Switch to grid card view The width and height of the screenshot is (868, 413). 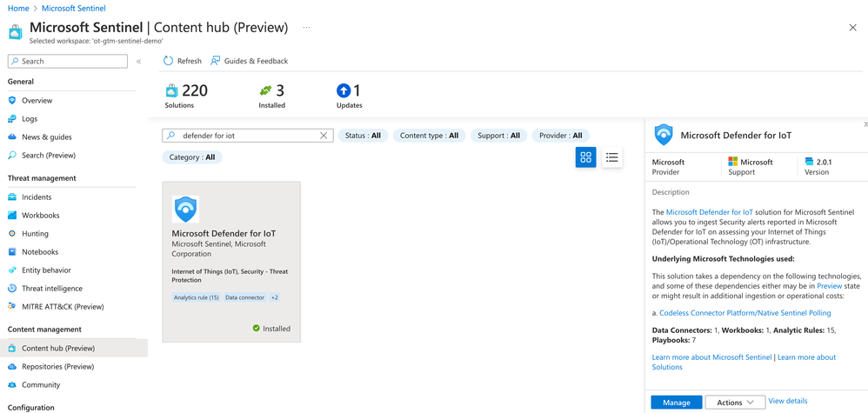585,157
